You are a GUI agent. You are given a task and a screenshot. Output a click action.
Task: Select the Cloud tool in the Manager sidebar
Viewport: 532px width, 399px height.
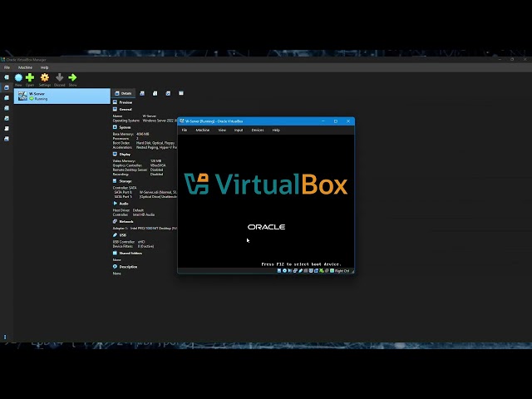click(x=7, y=129)
